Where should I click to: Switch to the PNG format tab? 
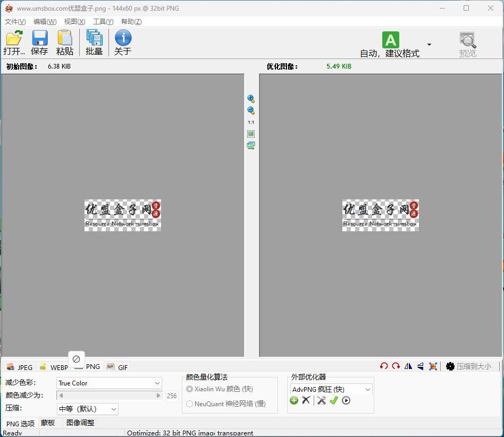point(87,366)
